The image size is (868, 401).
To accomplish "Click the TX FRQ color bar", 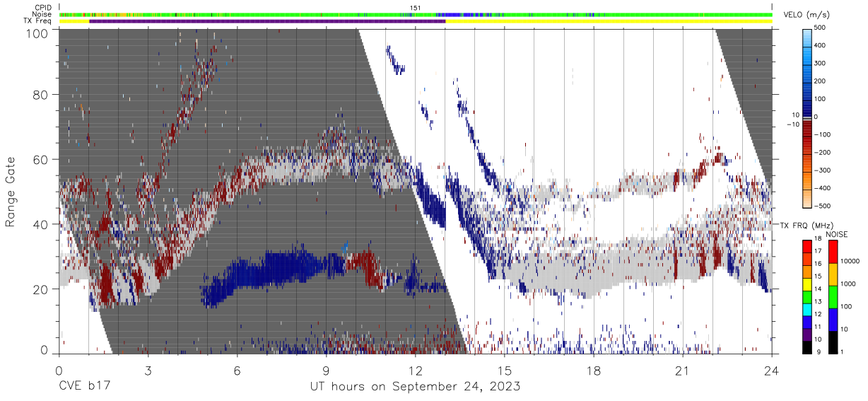I will coord(808,296).
